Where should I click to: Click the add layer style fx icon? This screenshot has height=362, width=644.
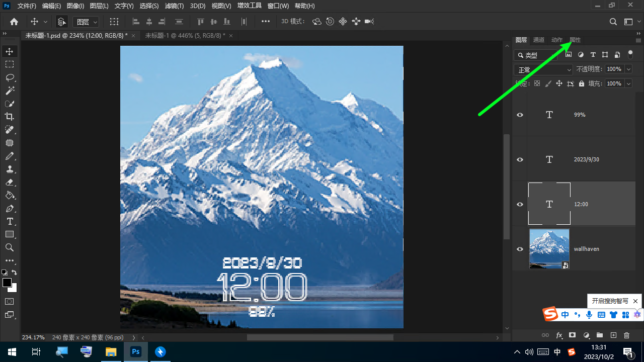(x=559, y=335)
